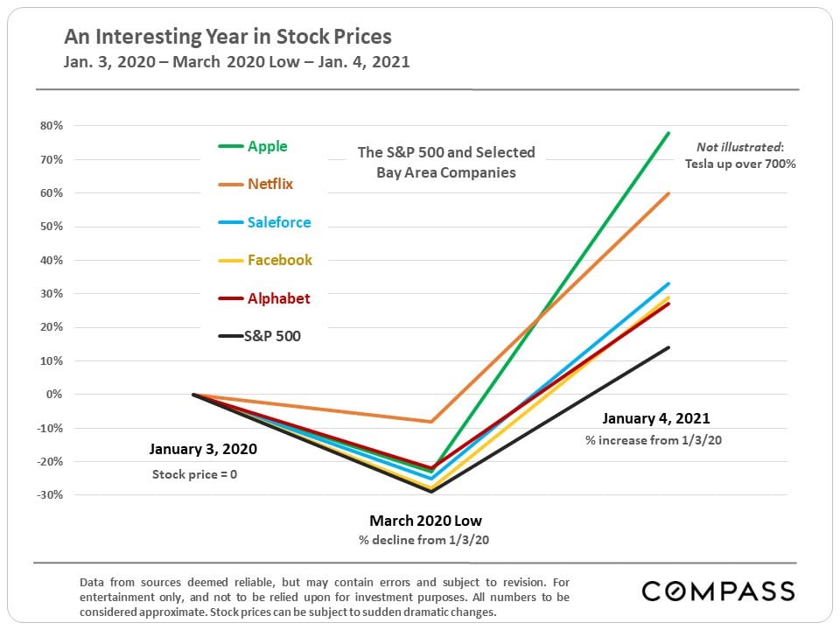Click the chart title 'An Interesting Year in Stock Prices'
The height and width of the screenshot is (630, 840).
[x=227, y=37]
